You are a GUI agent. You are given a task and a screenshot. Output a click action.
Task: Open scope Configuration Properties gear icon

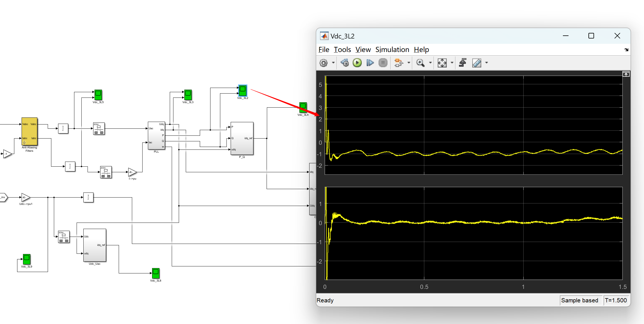(324, 63)
